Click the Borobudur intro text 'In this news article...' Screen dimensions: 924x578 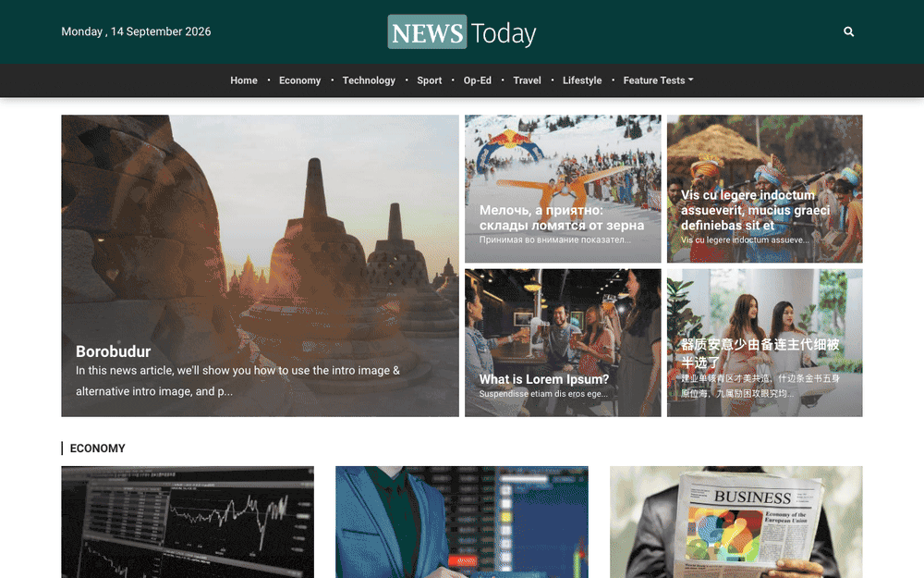click(x=238, y=381)
